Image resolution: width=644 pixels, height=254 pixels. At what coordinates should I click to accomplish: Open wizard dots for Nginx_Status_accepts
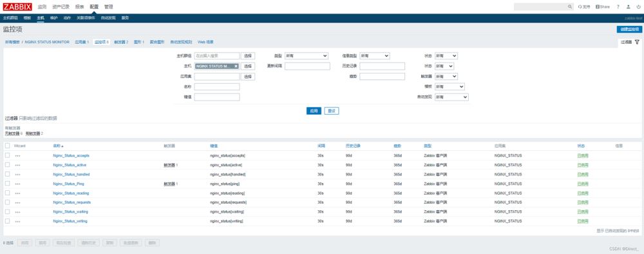[17, 156]
